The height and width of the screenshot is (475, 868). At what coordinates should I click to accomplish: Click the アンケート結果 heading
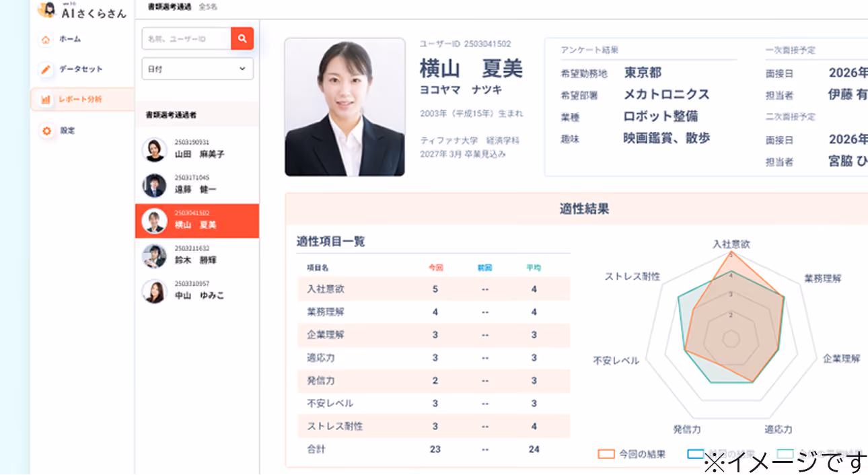[589, 50]
